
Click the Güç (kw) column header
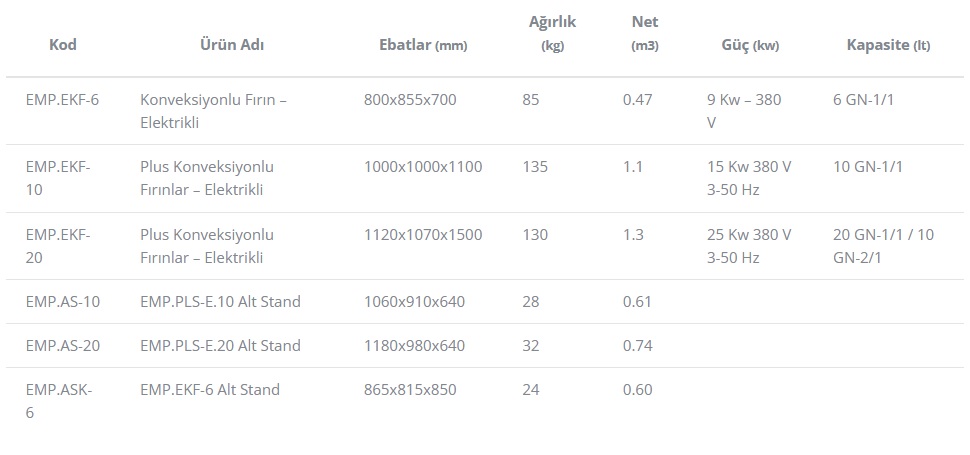750,45
